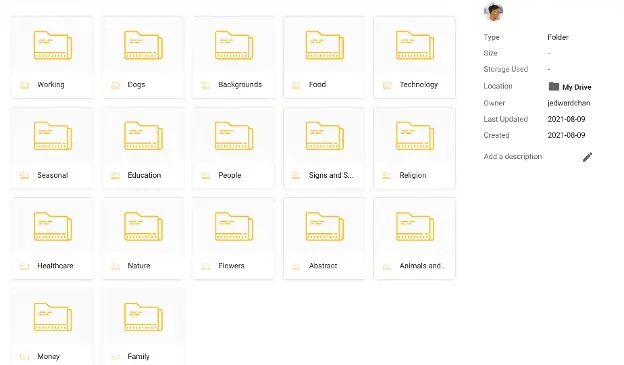624x365 pixels.
Task: Click the user avatar picture
Action: pyautogui.click(x=493, y=12)
